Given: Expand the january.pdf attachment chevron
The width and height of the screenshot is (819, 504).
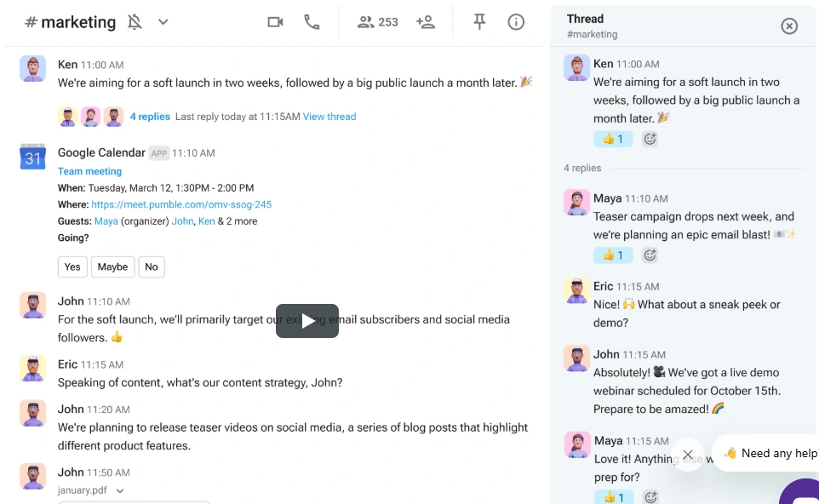Looking at the screenshot, I should 120,490.
